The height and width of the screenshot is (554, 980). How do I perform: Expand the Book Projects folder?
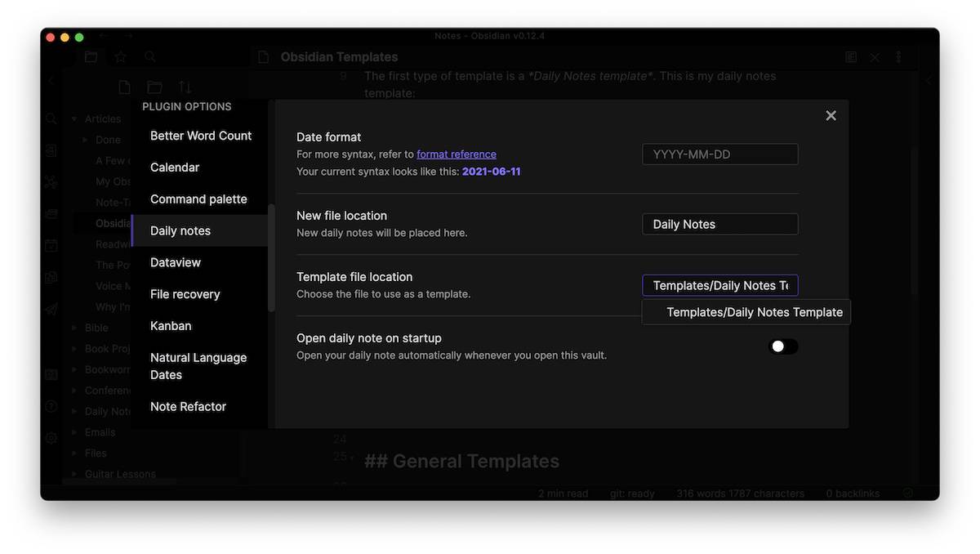pyautogui.click(x=75, y=349)
